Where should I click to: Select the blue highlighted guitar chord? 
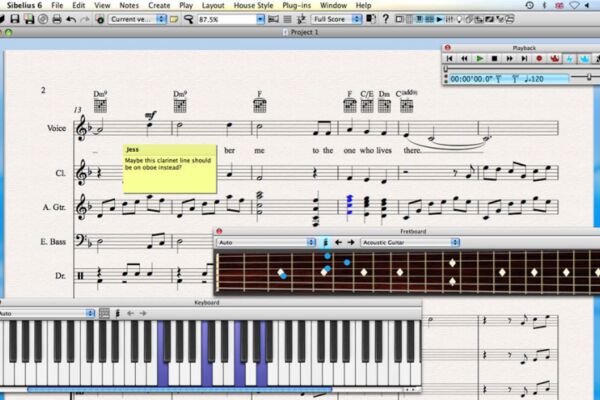tap(349, 205)
